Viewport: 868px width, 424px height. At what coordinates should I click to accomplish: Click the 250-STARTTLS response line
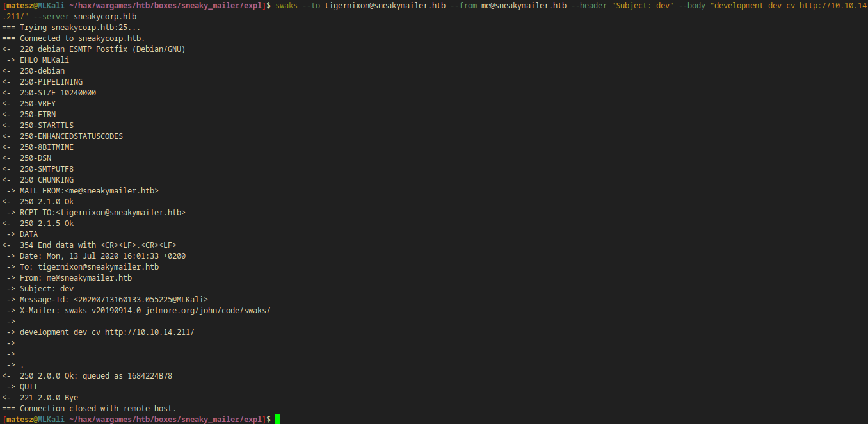click(47, 126)
